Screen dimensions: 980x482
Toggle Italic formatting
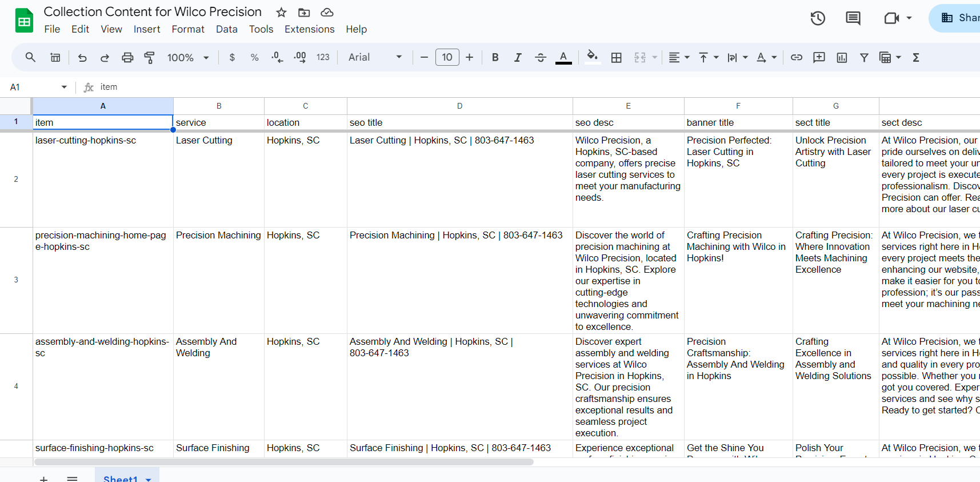point(518,57)
